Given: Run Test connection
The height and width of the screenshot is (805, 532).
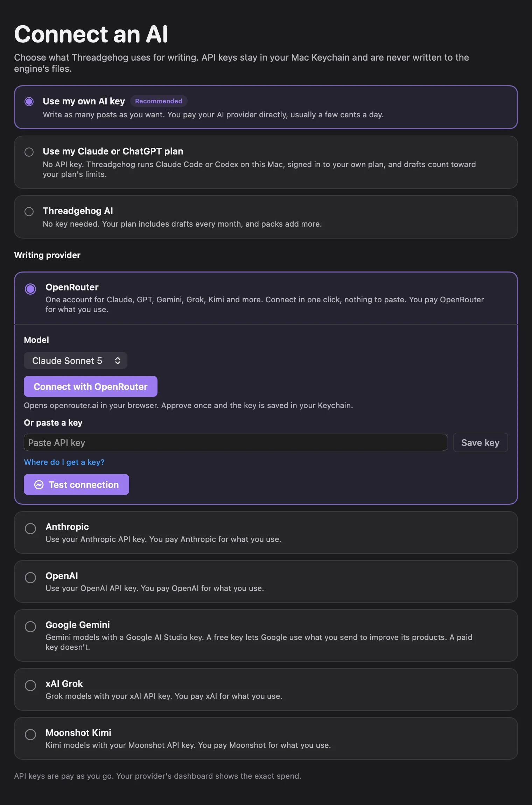Looking at the screenshot, I should pyautogui.click(x=76, y=484).
